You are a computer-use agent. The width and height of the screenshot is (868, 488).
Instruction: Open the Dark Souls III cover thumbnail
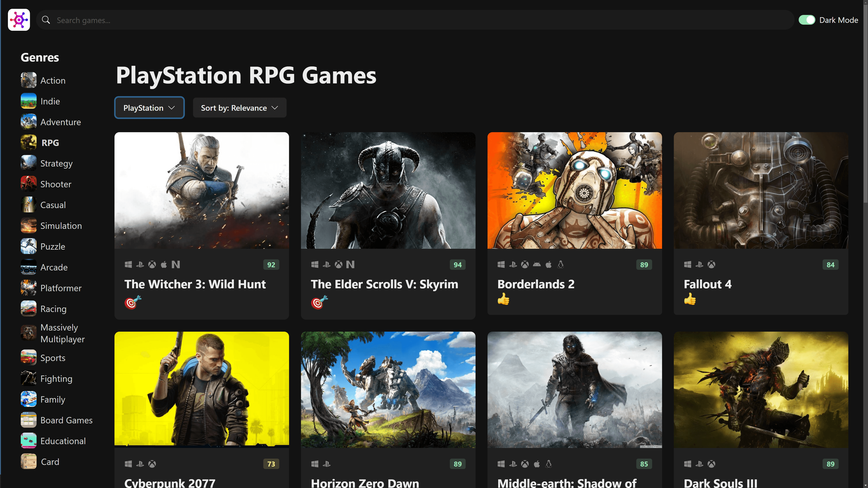point(761,390)
